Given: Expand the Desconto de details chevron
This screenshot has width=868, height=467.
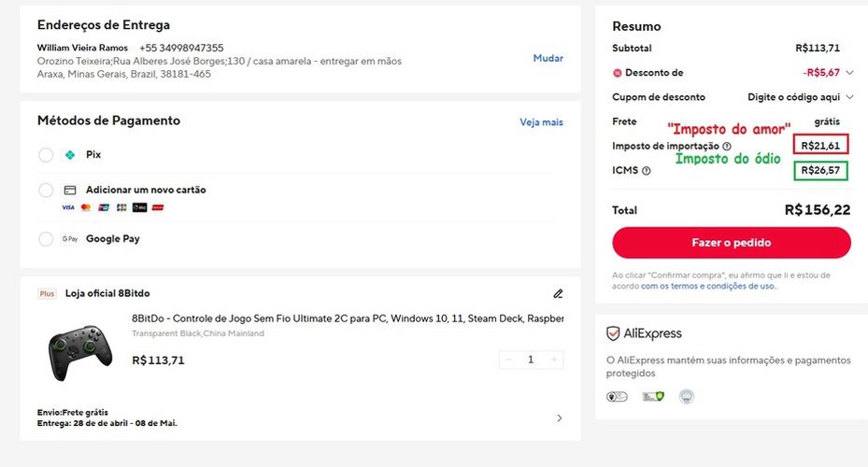Looking at the screenshot, I should [x=849, y=73].
